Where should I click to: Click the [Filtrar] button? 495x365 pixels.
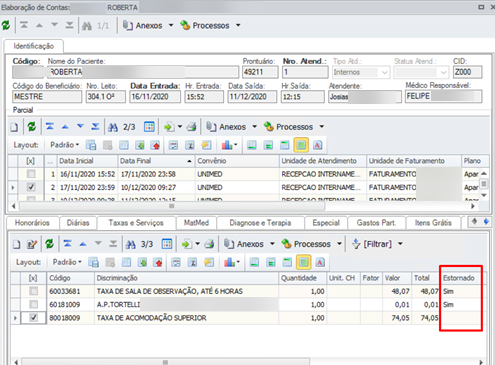coord(373,244)
